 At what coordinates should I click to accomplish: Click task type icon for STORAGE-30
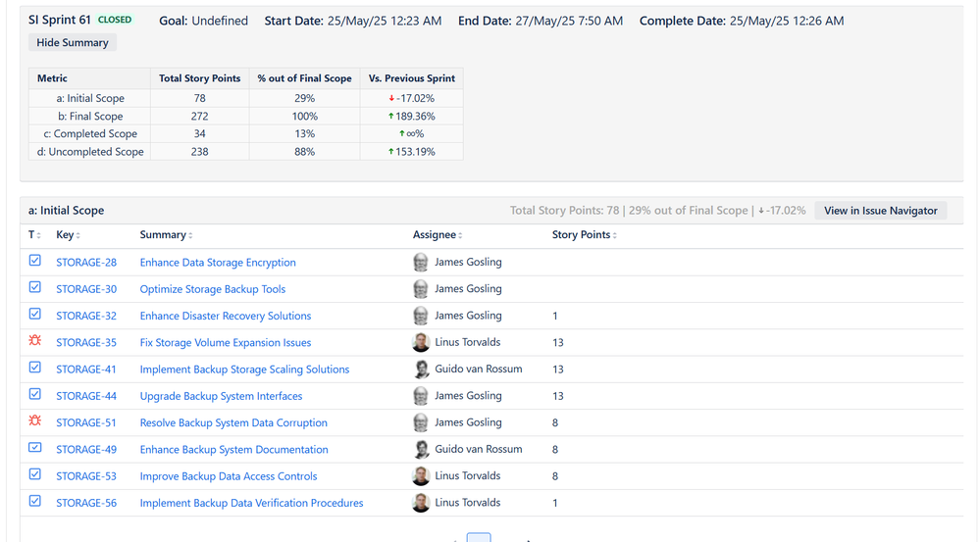coord(35,287)
